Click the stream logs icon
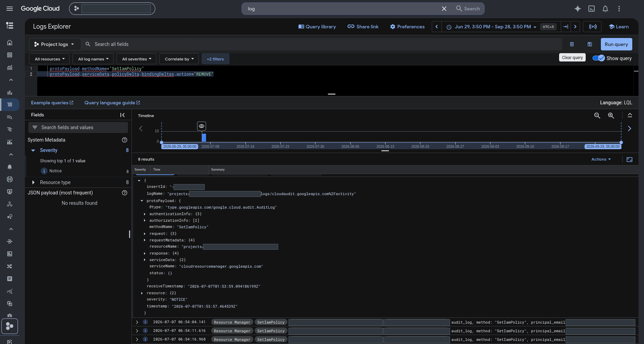Image resolution: width=644 pixels, height=344 pixels. tap(593, 27)
